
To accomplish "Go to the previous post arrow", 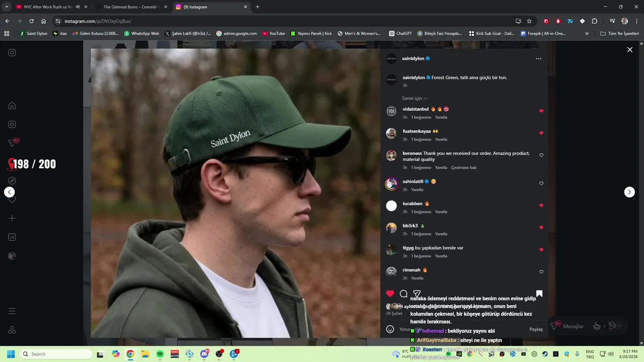I will click(x=9, y=192).
